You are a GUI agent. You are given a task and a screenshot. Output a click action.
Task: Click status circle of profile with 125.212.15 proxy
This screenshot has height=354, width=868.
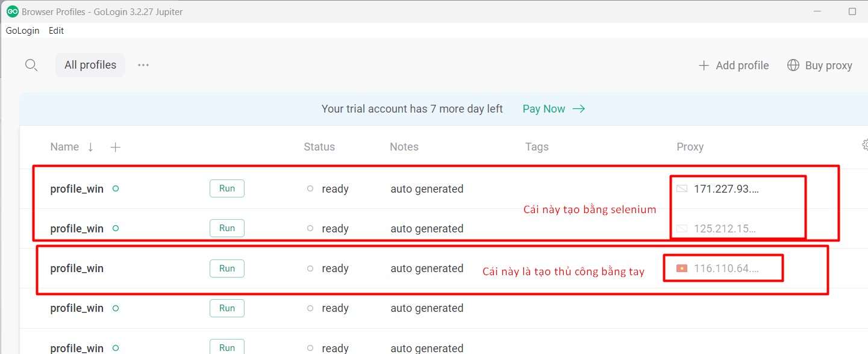pyautogui.click(x=310, y=229)
